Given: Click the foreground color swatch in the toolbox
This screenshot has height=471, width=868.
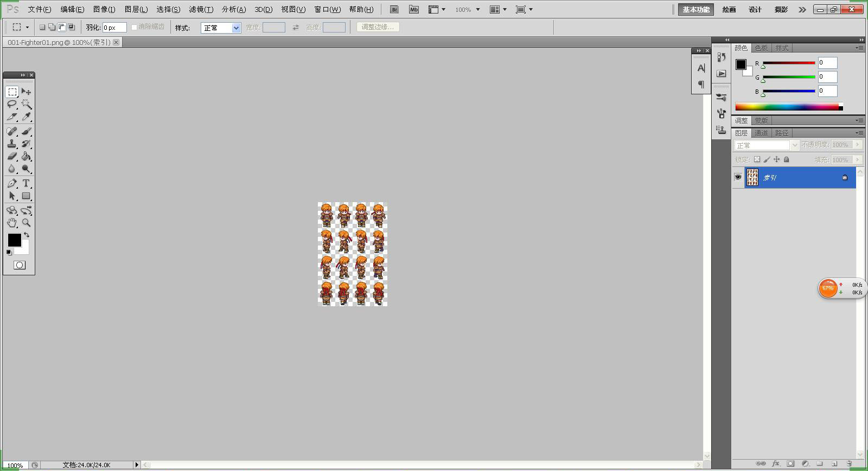Looking at the screenshot, I should pyautogui.click(x=14, y=240).
